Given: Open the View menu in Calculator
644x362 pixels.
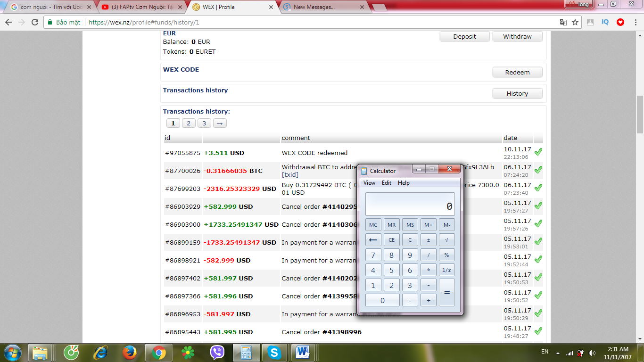Looking at the screenshot, I should point(369,183).
